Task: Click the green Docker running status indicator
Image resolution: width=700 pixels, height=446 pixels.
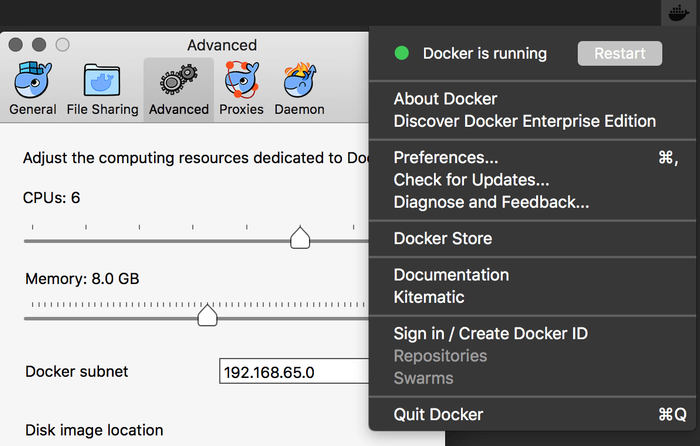Action: click(402, 53)
